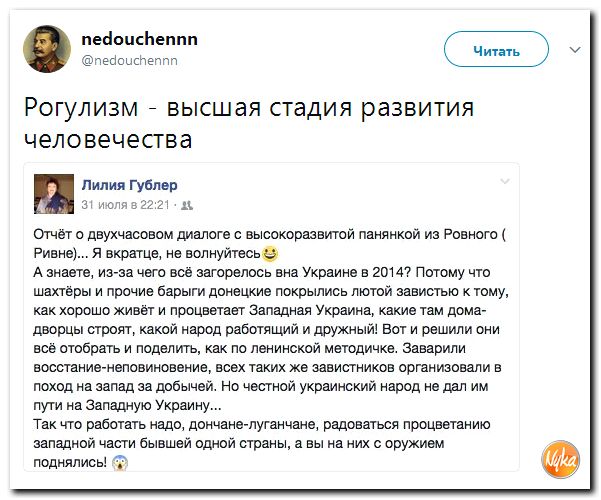
Task: Click the Читать follow button
Action: click(496, 50)
